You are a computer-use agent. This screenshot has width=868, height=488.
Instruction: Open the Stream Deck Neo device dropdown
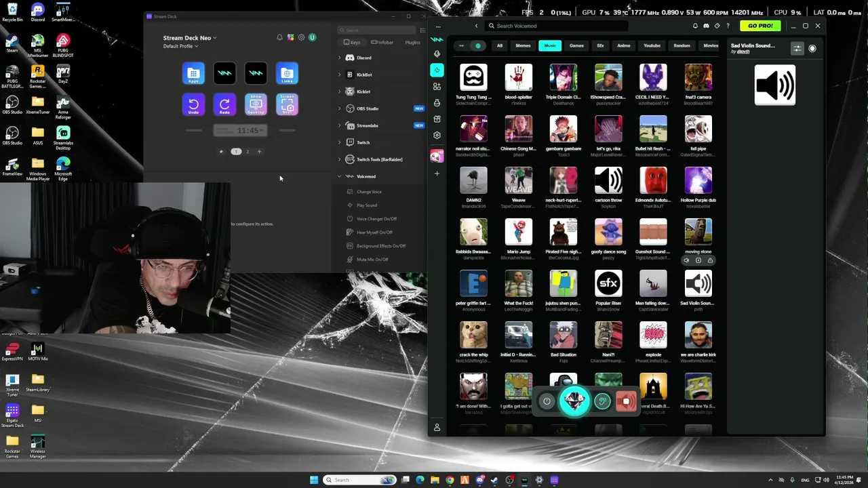point(190,38)
